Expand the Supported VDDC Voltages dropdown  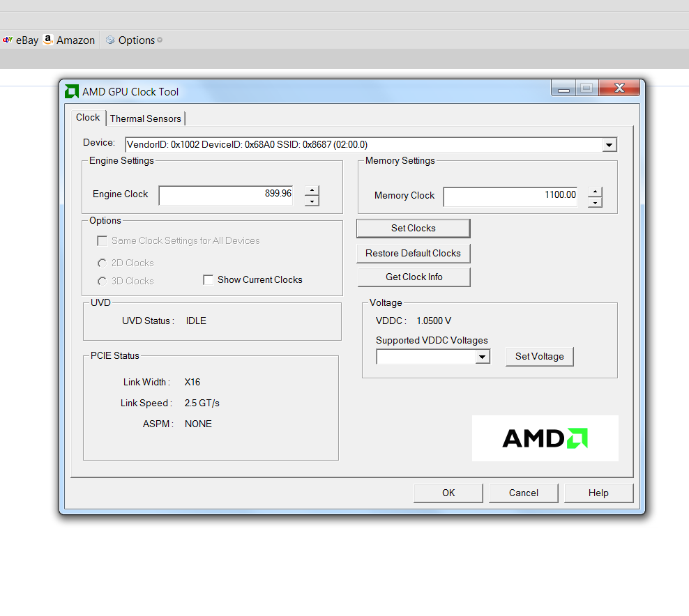click(x=483, y=357)
